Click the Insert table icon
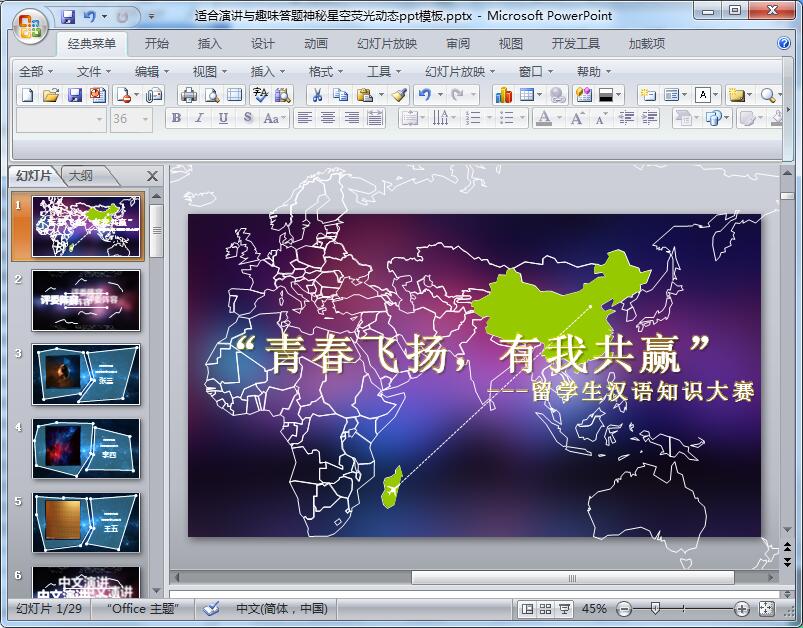This screenshot has width=803, height=628. click(527, 95)
